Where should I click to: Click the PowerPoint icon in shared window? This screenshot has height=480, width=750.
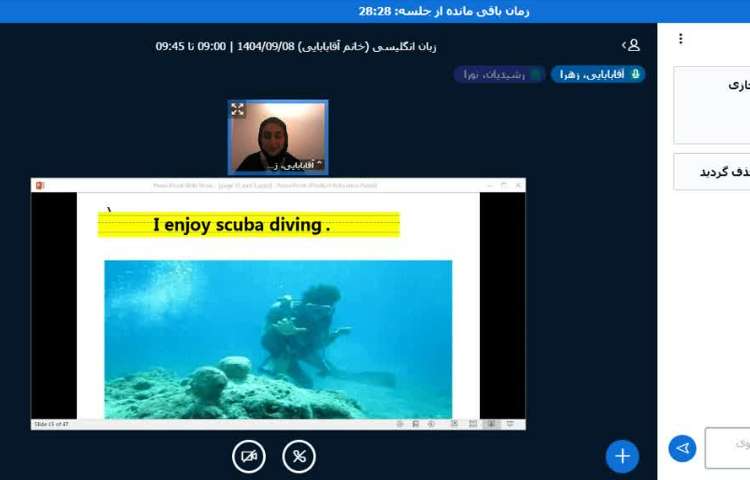click(x=40, y=185)
